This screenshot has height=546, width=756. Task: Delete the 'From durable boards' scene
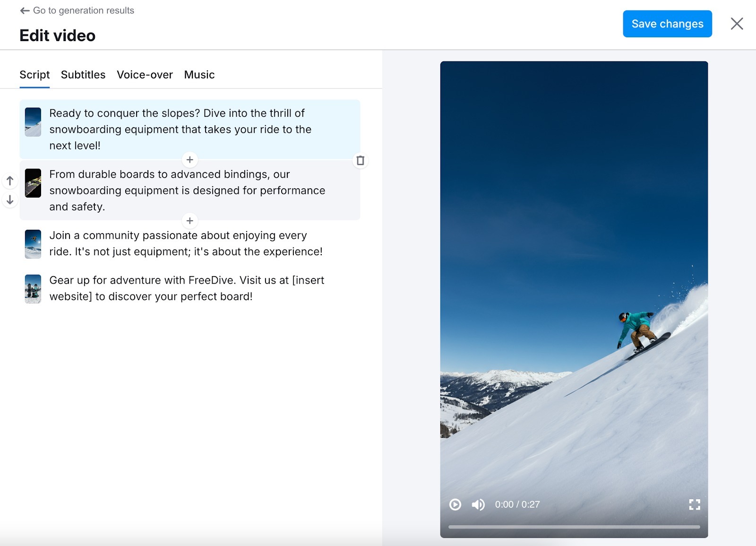(x=360, y=161)
